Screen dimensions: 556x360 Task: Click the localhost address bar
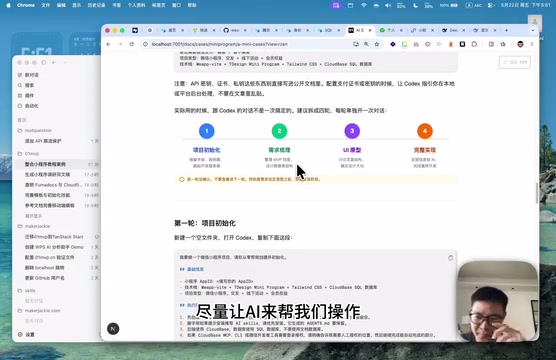point(248,44)
